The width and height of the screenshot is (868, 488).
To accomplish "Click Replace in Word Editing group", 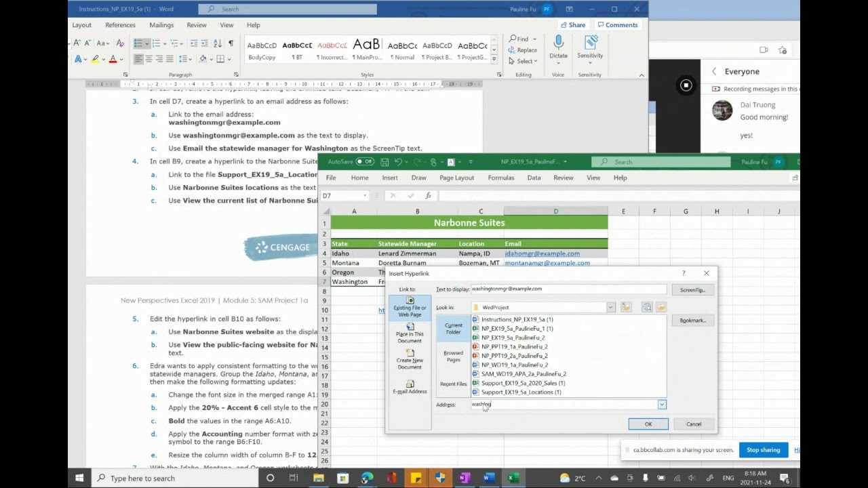I will [x=522, y=50].
